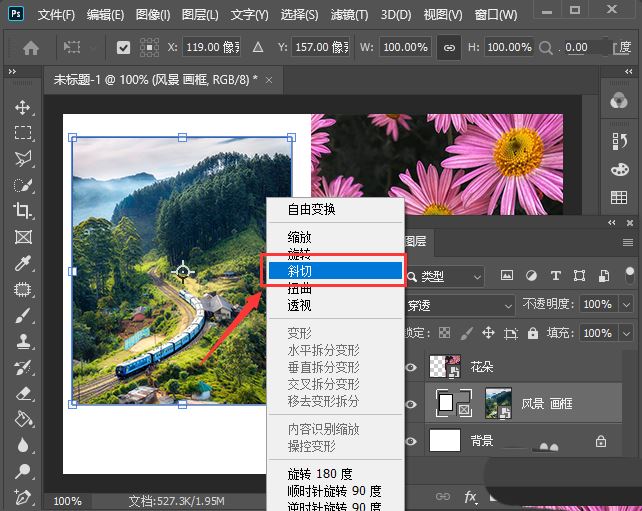The height and width of the screenshot is (511, 642).
Task: Select the Crop tool
Action: tap(23, 211)
